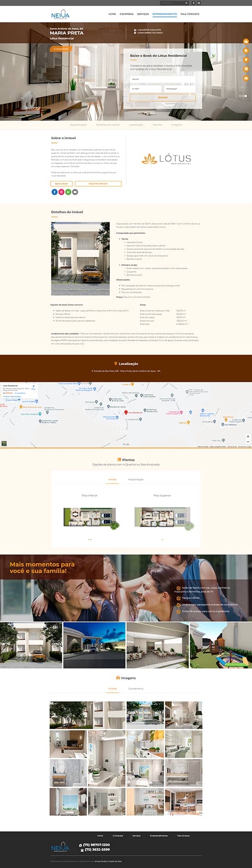Screen dimensions: 252x868
Task: Switch Imagens to the Condomínio tab
Action: [136, 689]
